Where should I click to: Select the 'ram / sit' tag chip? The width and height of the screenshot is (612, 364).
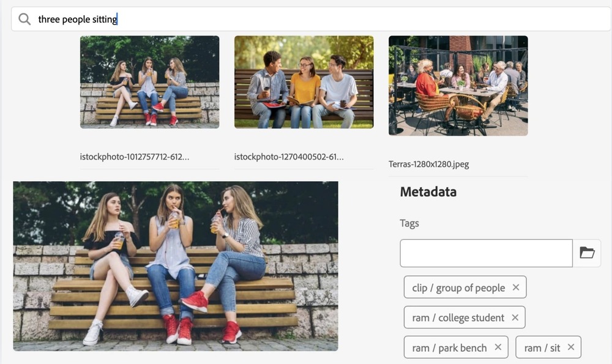pyautogui.click(x=542, y=347)
